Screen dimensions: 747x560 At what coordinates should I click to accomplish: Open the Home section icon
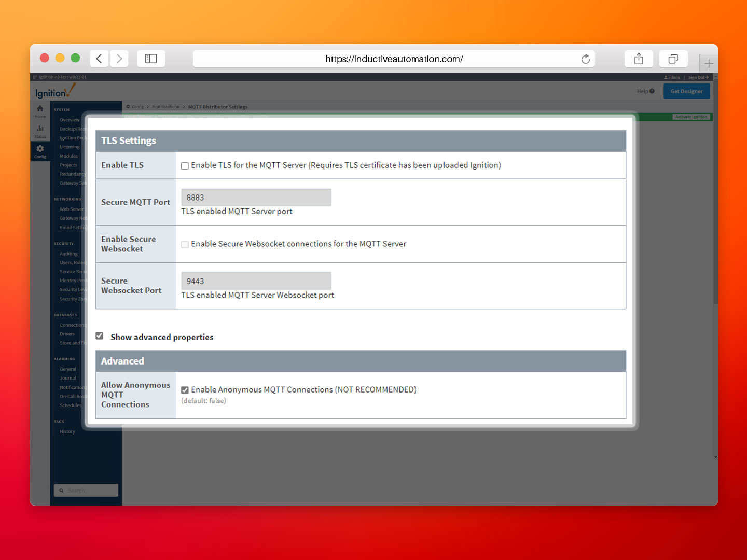click(x=40, y=109)
